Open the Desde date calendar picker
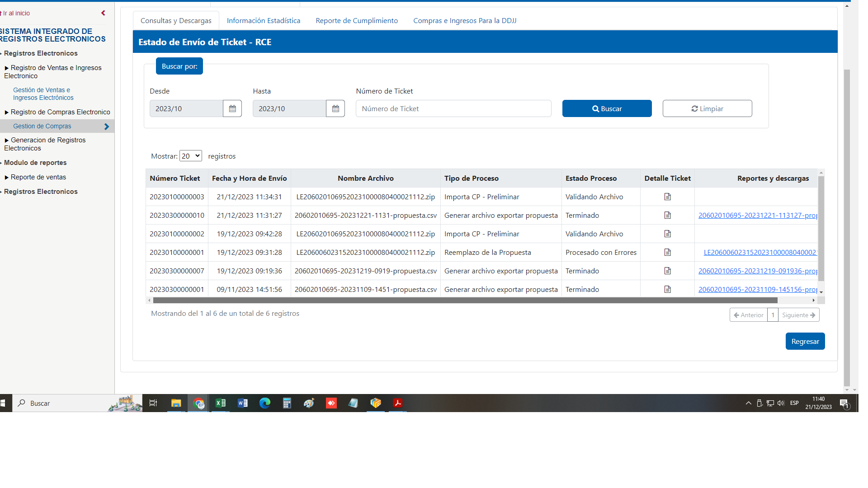 (x=232, y=108)
